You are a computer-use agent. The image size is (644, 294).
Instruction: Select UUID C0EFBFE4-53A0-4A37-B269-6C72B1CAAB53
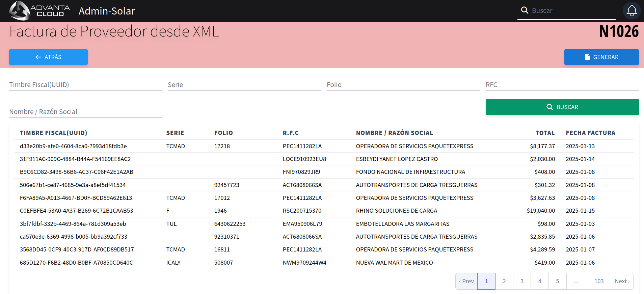(x=77, y=211)
